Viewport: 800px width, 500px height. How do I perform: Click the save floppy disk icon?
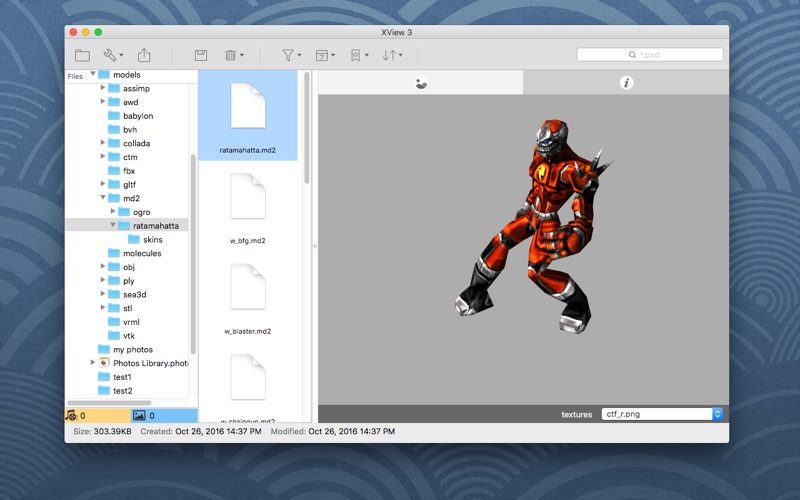201,55
